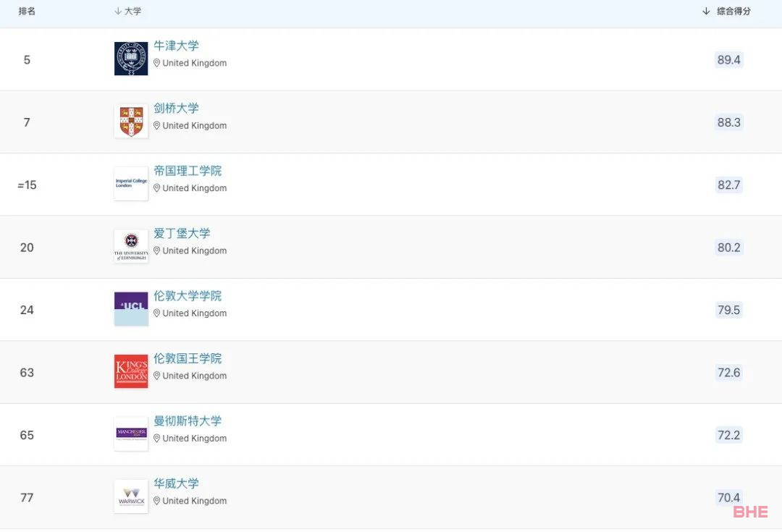This screenshot has height=532, width=782.
Task: Click the Imperial College London logo
Action: 131,184
